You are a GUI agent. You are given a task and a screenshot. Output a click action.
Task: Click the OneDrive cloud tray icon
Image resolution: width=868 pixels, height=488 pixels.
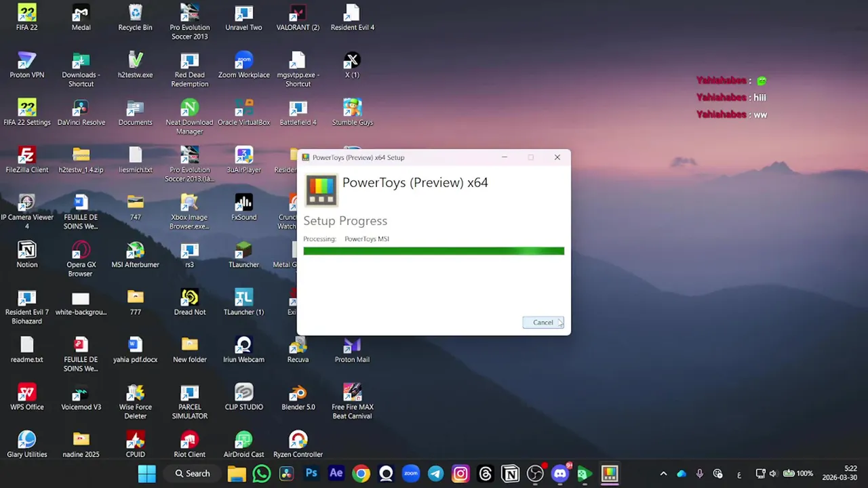(x=682, y=474)
